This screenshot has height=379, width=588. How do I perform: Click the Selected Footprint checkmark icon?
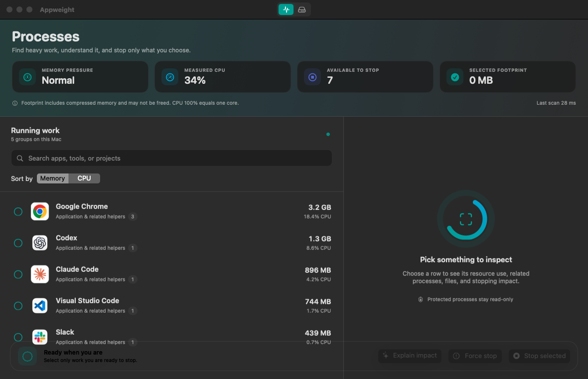click(x=455, y=77)
